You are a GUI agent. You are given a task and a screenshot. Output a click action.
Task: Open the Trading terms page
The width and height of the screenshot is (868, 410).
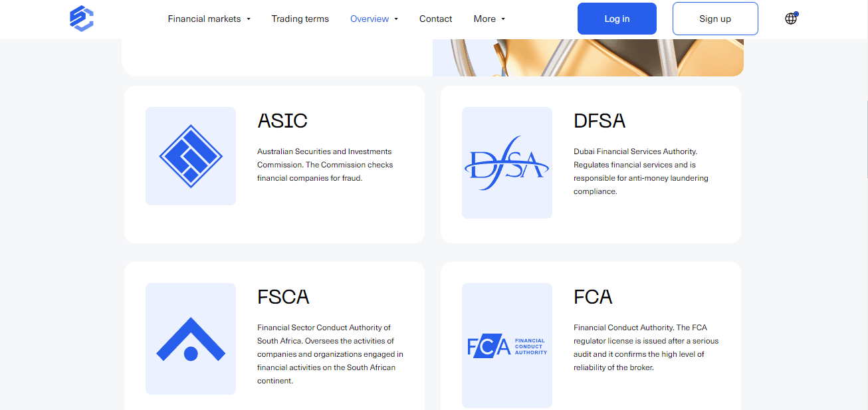tap(300, 19)
